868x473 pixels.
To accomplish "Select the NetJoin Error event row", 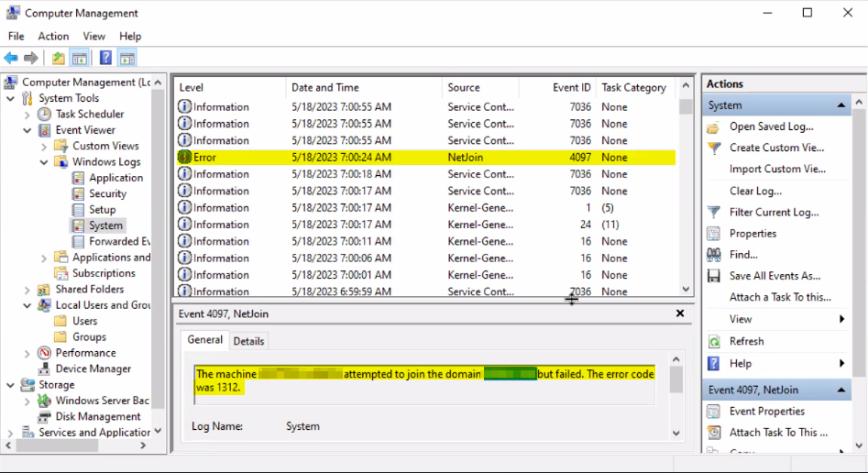I will tap(426, 158).
